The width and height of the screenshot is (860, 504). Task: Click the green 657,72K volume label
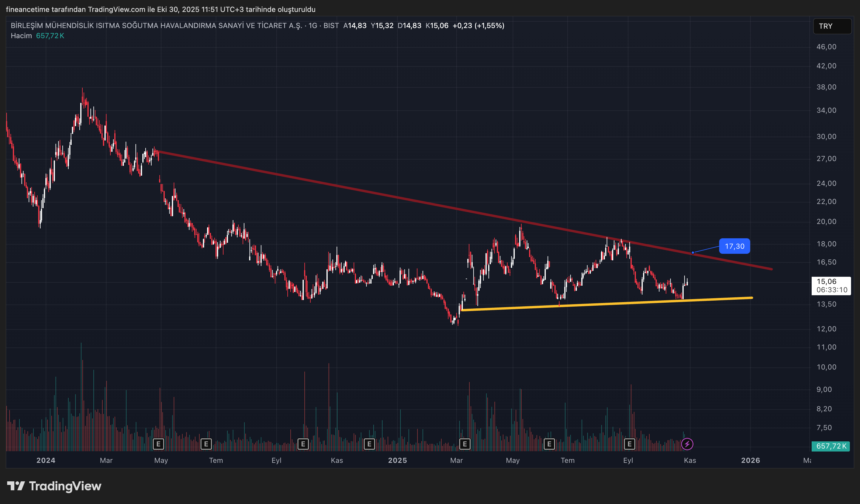point(831,446)
